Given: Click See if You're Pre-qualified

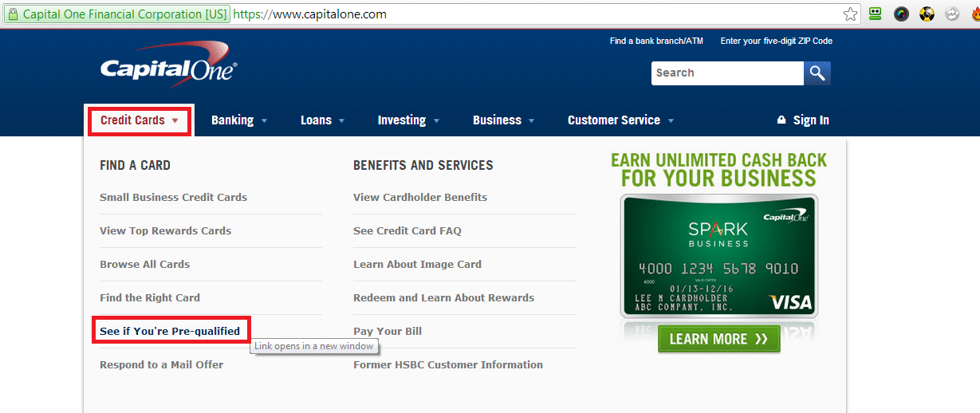Looking at the screenshot, I should [x=170, y=331].
